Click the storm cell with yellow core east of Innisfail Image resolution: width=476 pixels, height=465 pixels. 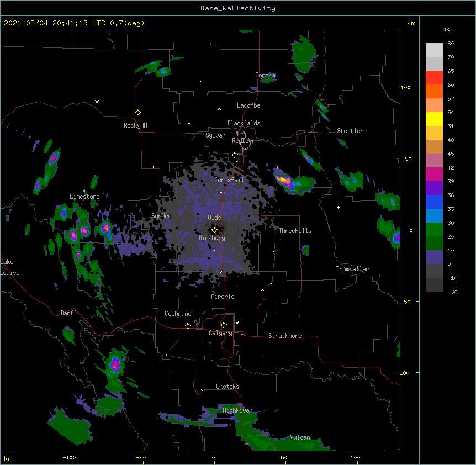(285, 180)
